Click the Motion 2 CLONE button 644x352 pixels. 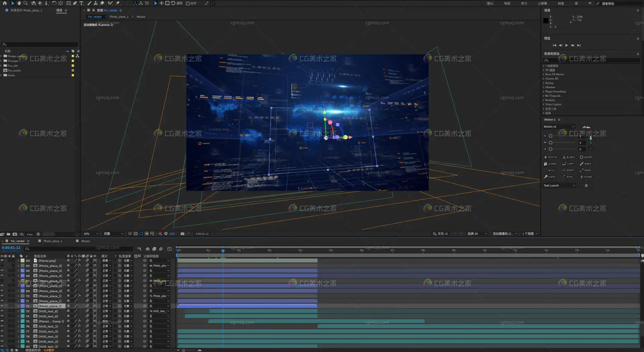[550, 164]
